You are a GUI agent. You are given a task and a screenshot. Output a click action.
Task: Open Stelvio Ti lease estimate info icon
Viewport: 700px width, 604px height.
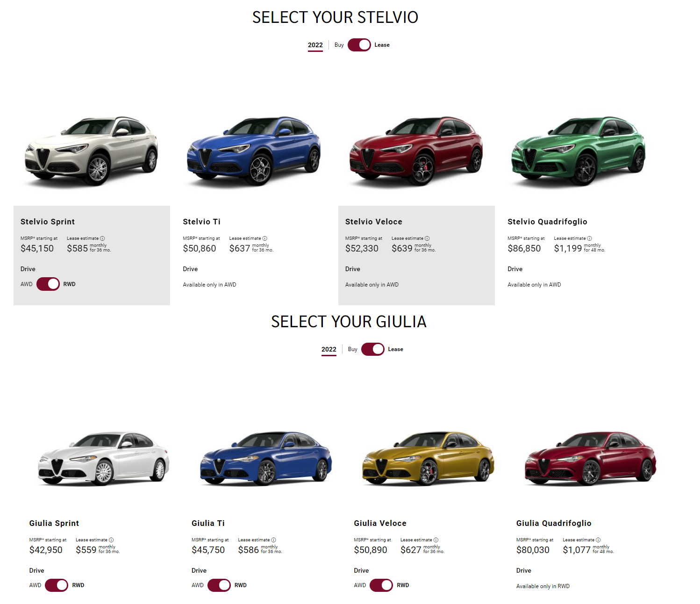point(264,238)
